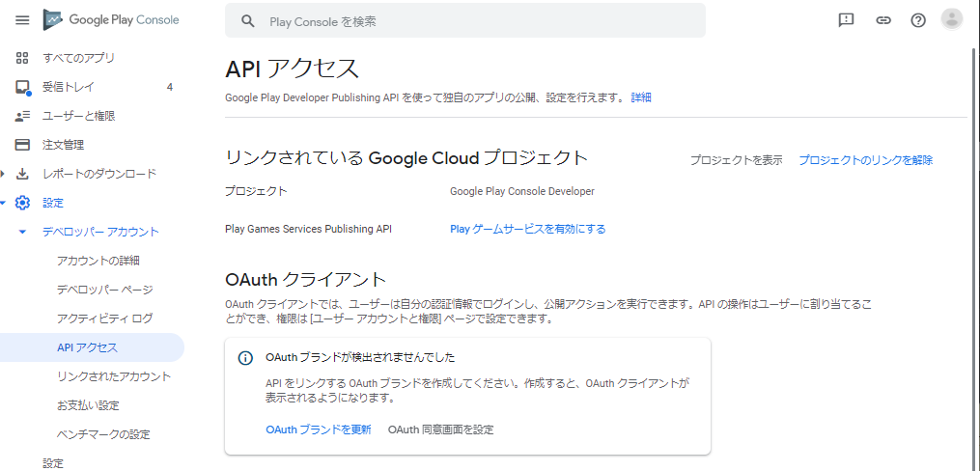Open the account profile avatar

[x=952, y=20]
